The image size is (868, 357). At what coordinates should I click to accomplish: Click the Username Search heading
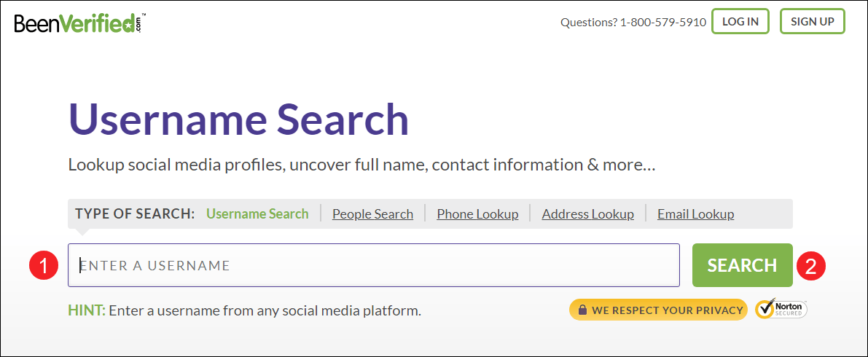click(x=238, y=119)
